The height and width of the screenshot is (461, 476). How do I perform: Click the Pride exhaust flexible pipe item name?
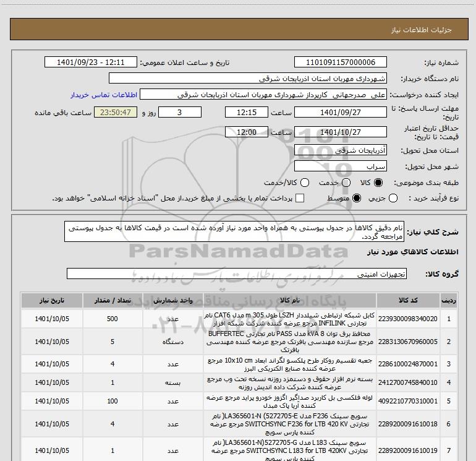pyautogui.click(x=289, y=402)
